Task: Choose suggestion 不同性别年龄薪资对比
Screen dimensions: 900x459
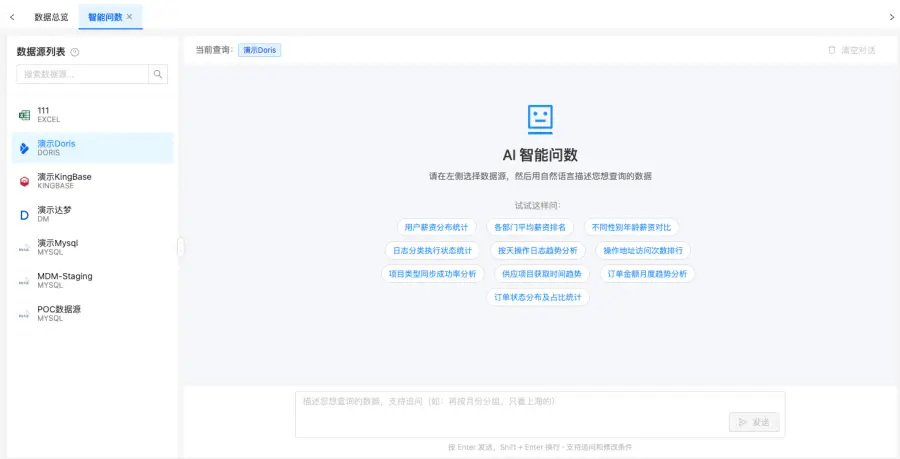Action: click(x=631, y=227)
